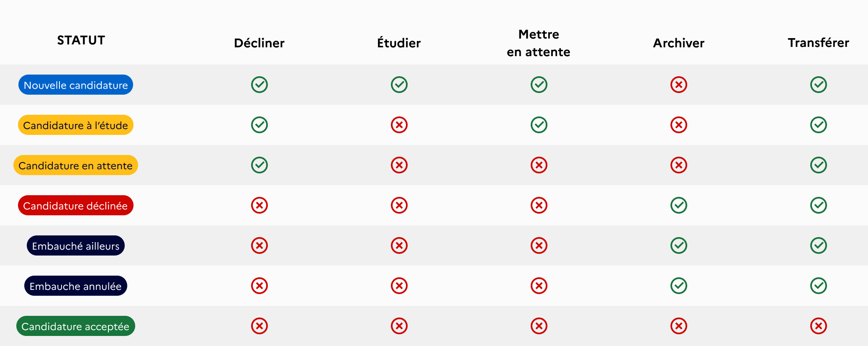Click red cross for Candidature à l'étude under Étudier
Viewport: 868px width, 346px height.
pyautogui.click(x=399, y=125)
